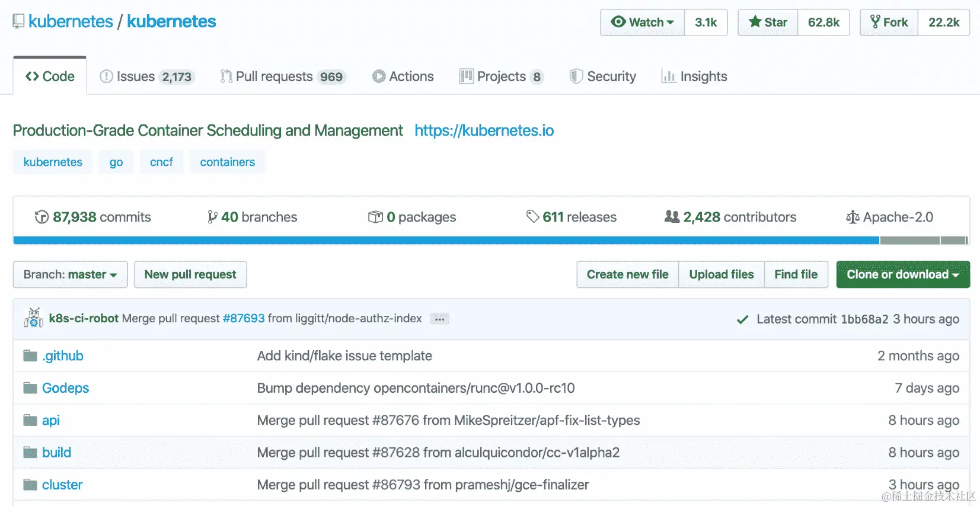The image size is (980, 506).
Task: Click the folder icon for .github
Action: point(30,356)
